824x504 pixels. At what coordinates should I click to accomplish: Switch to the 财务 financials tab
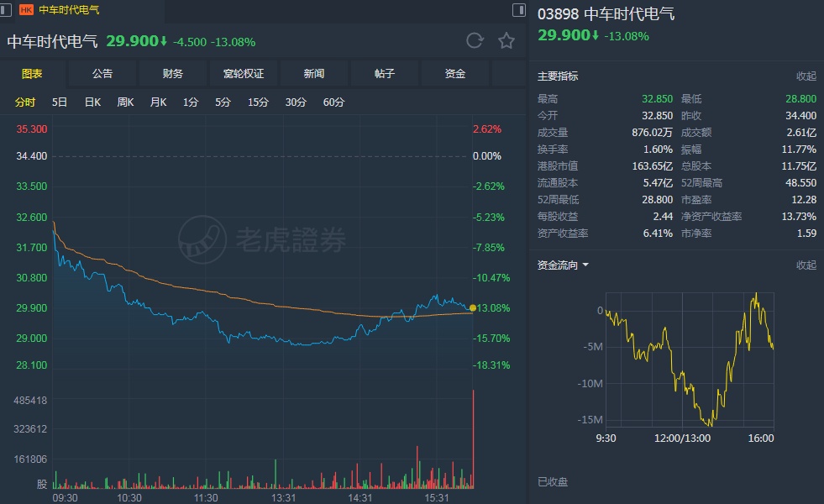[173, 74]
